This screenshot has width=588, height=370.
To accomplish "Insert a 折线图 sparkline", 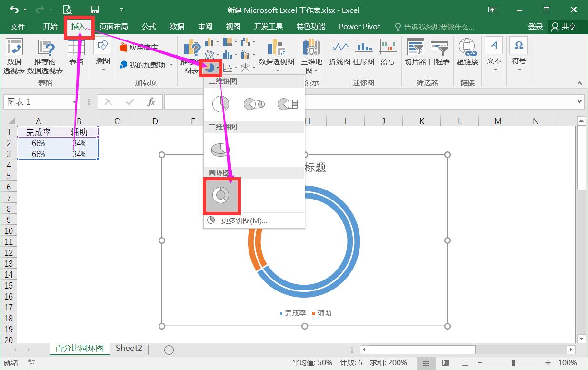I will pyautogui.click(x=339, y=52).
